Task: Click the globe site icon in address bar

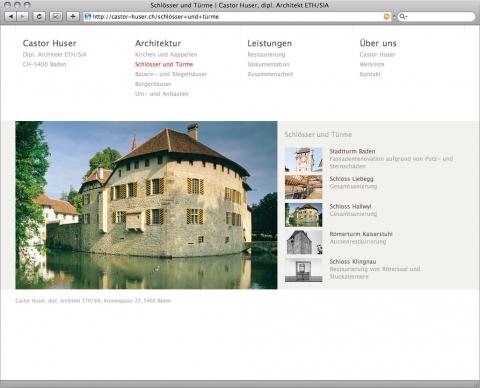Action: (x=88, y=16)
